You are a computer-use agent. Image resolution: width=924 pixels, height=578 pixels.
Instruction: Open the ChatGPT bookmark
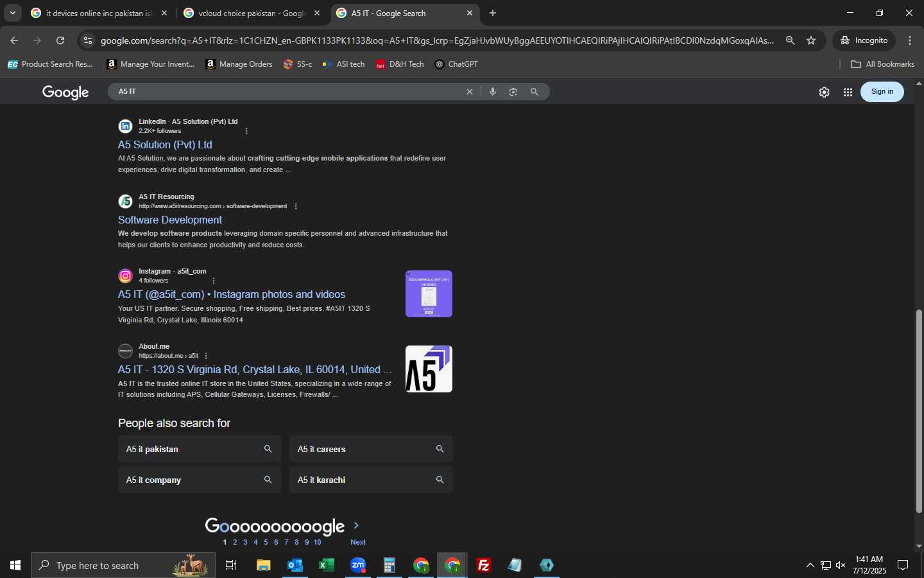456,64
